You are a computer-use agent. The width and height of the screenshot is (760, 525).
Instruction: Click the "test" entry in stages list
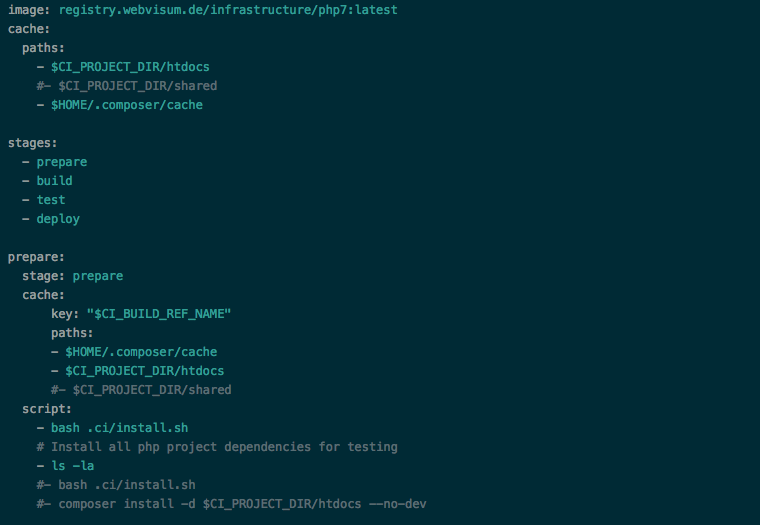pyautogui.click(x=51, y=200)
